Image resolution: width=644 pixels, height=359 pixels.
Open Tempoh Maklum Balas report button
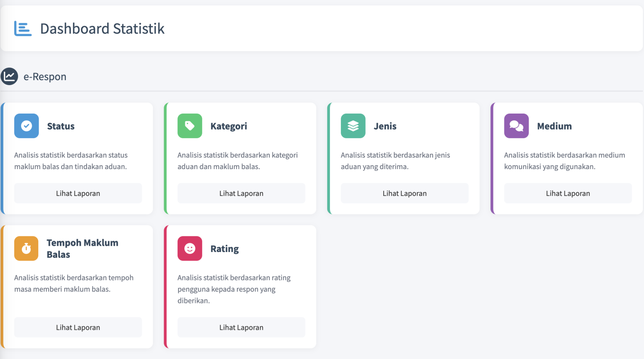click(x=78, y=327)
